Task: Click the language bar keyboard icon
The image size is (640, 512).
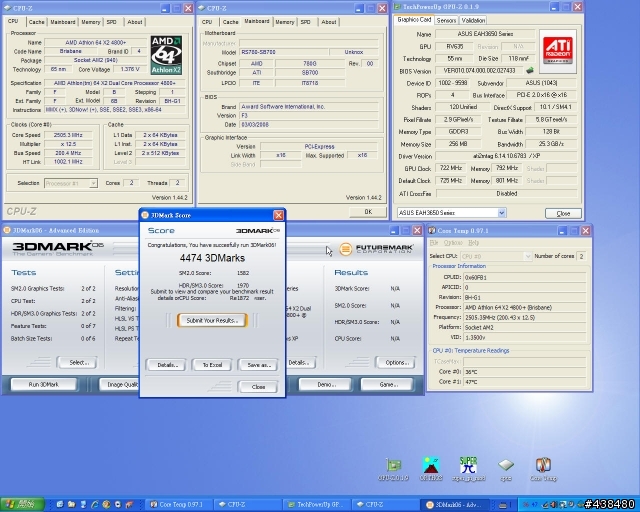Action: (503, 505)
